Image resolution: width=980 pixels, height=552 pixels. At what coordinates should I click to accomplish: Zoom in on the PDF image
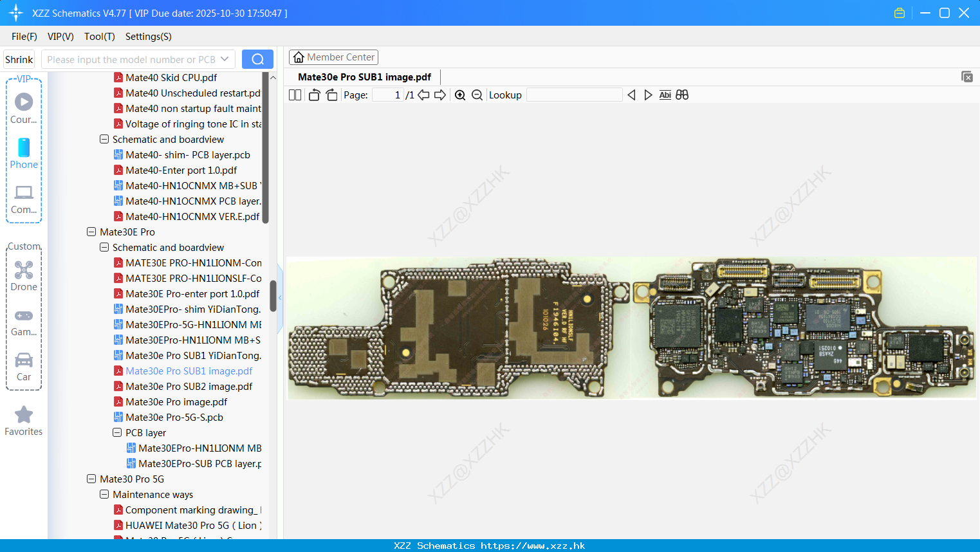[x=460, y=95]
